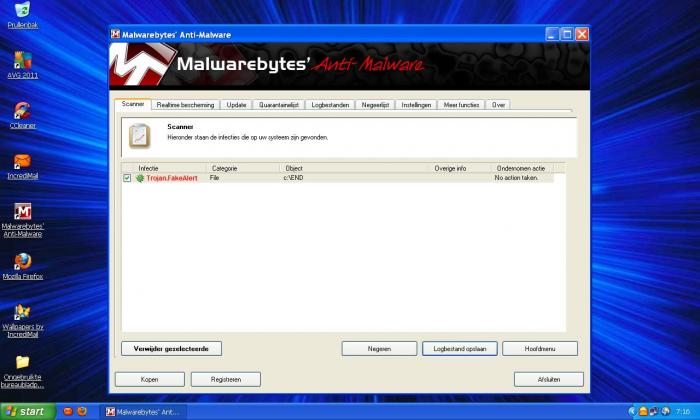Switch to the Scanner tab
700x420 pixels.
[x=133, y=104]
